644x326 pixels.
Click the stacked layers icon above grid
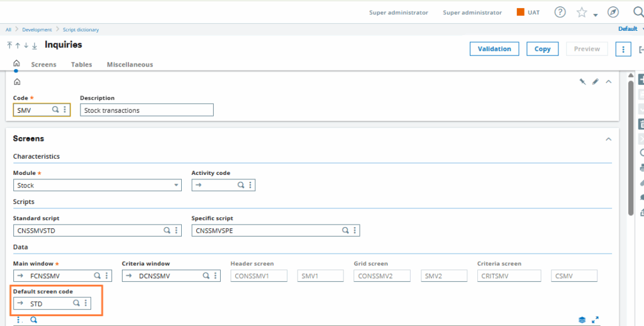582,320
